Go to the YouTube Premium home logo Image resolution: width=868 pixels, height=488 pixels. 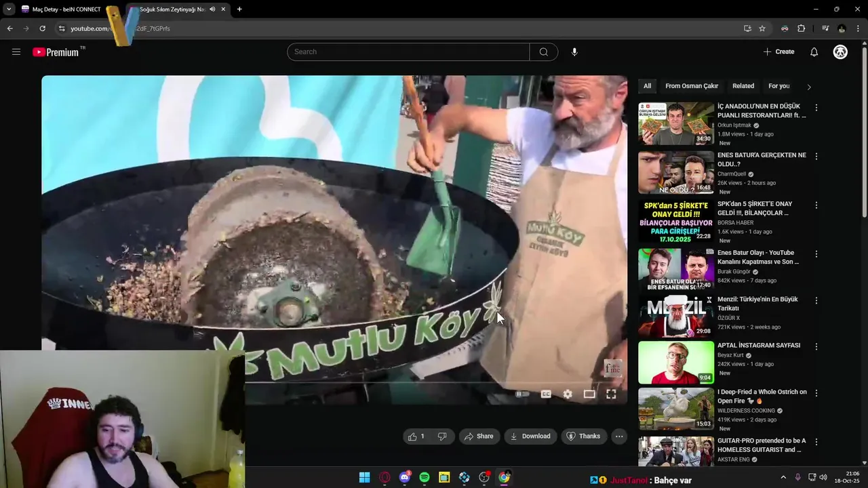click(57, 52)
